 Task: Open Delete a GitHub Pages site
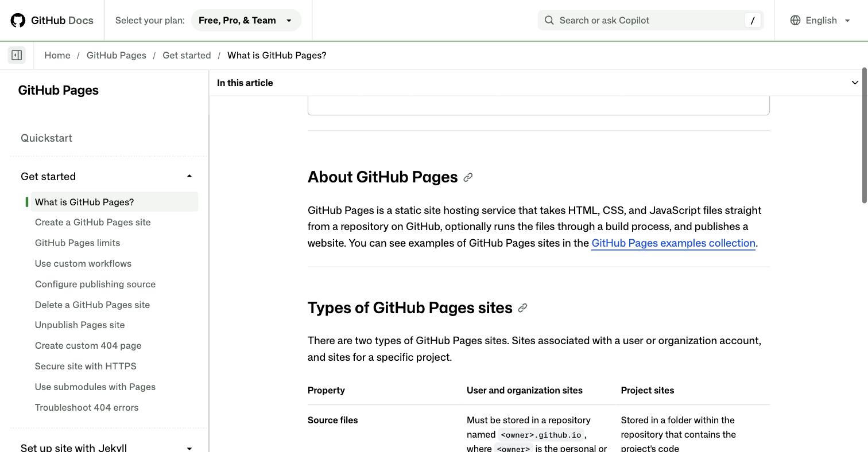coord(92,305)
